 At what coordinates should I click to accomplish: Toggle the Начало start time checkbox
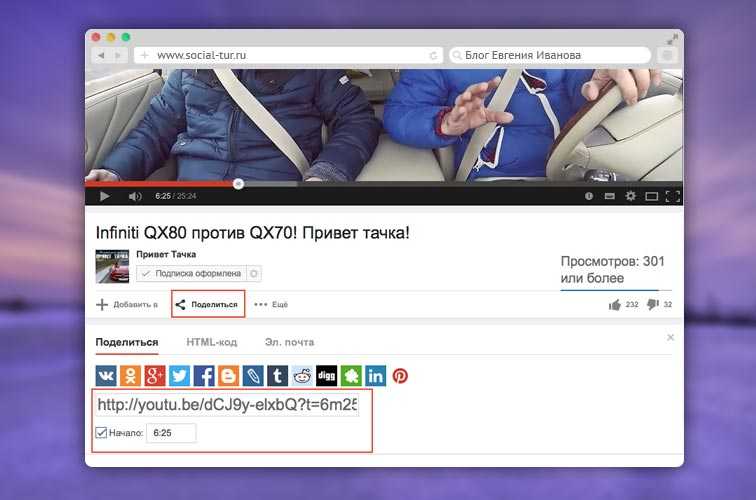(x=101, y=432)
